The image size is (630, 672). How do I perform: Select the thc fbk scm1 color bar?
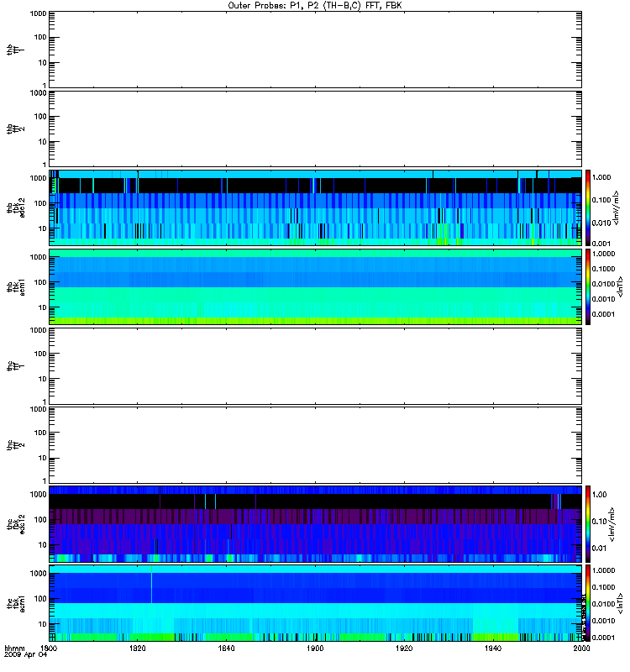click(x=588, y=602)
